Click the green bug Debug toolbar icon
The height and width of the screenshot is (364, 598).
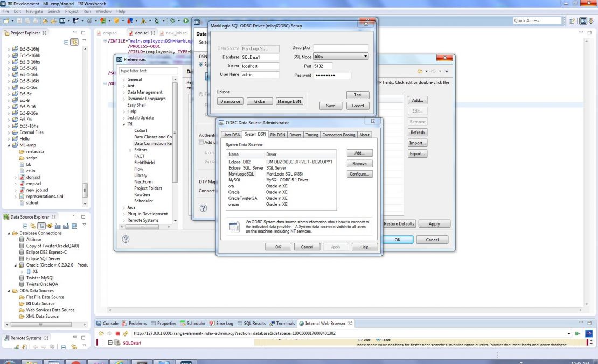172,20
